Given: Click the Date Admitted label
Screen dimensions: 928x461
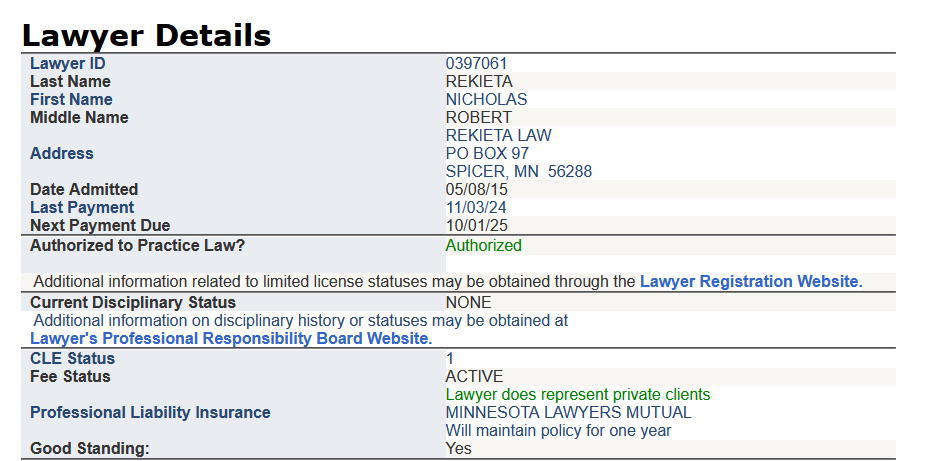Looking at the screenshot, I should coord(84,189).
